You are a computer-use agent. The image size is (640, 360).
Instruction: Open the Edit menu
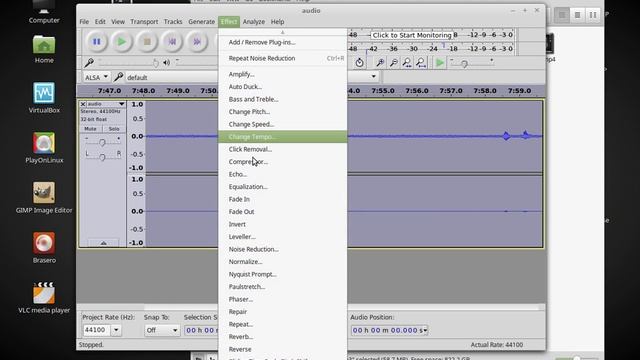point(100,22)
